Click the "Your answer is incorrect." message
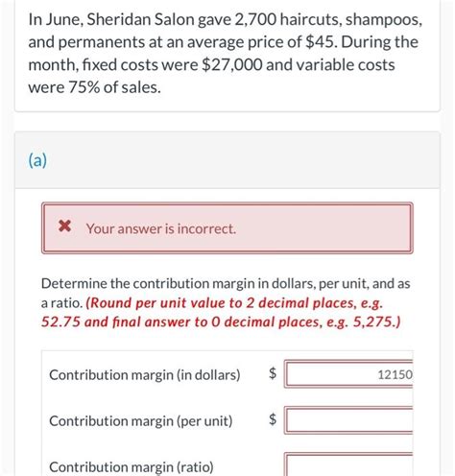The width and height of the screenshot is (455, 476). pos(161,228)
